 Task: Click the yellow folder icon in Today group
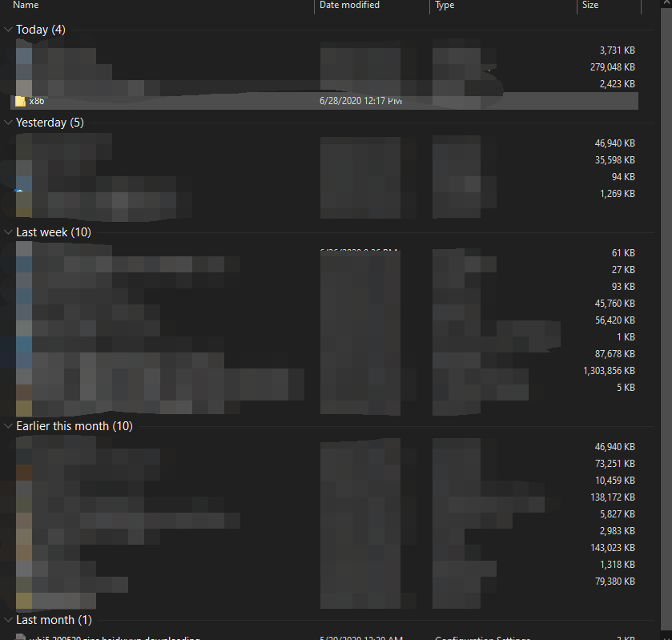pos(19,100)
